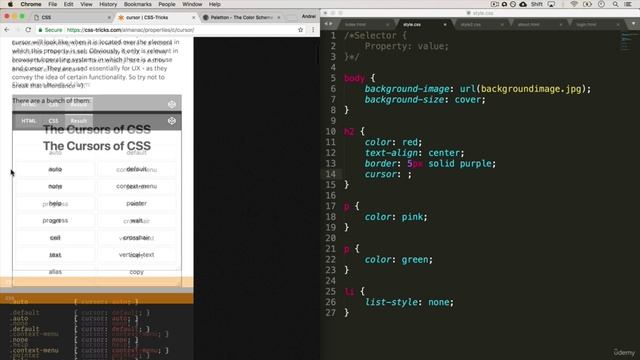
Task: Click the body selector in the editor
Action: [354, 78]
